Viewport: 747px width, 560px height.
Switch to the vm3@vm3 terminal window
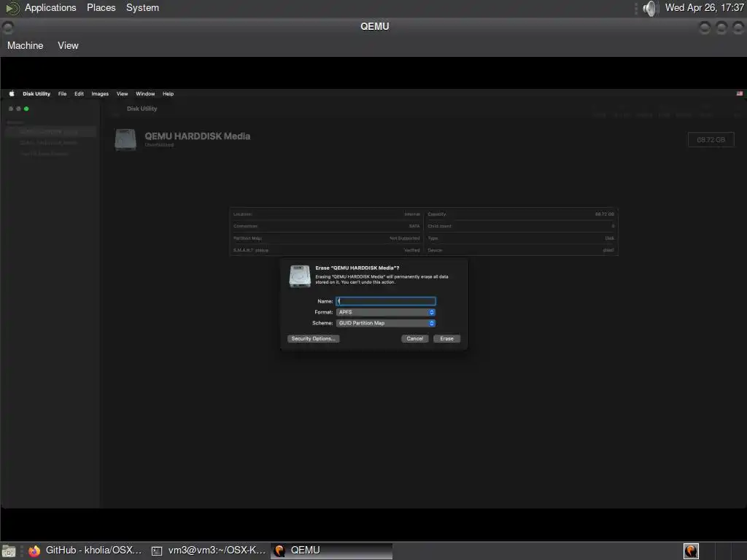click(209, 551)
